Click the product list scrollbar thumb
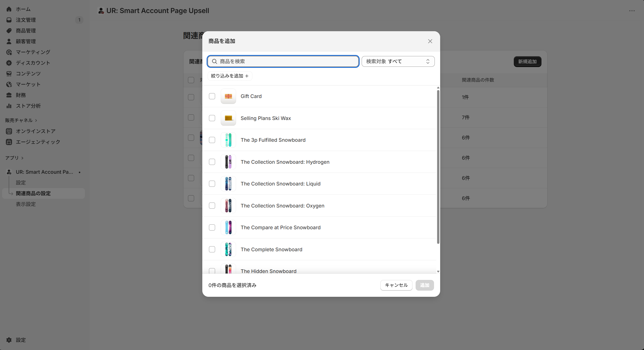Screen dimensions: 644x350 438,167
